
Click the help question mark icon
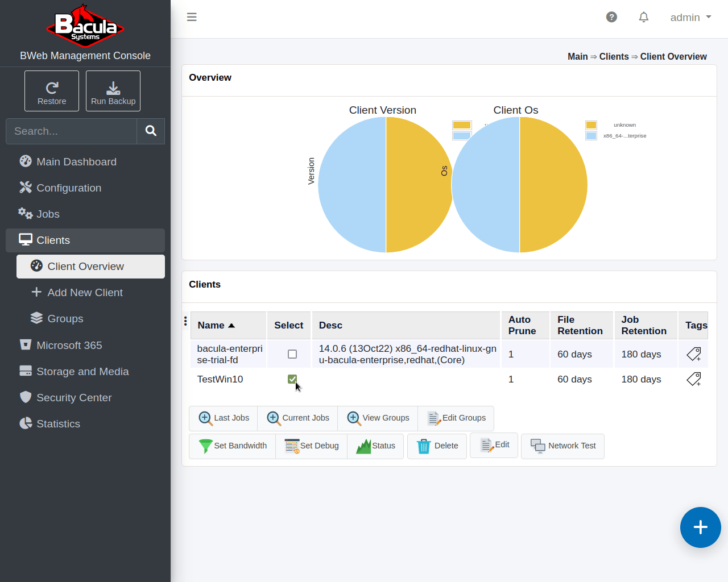[611, 17]
